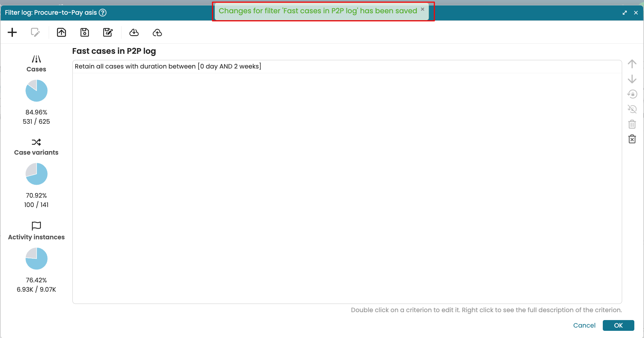The image size is (644, 338).
Task: Expand the dialog with the maximize arrows
Action: (x=625, y=13)
